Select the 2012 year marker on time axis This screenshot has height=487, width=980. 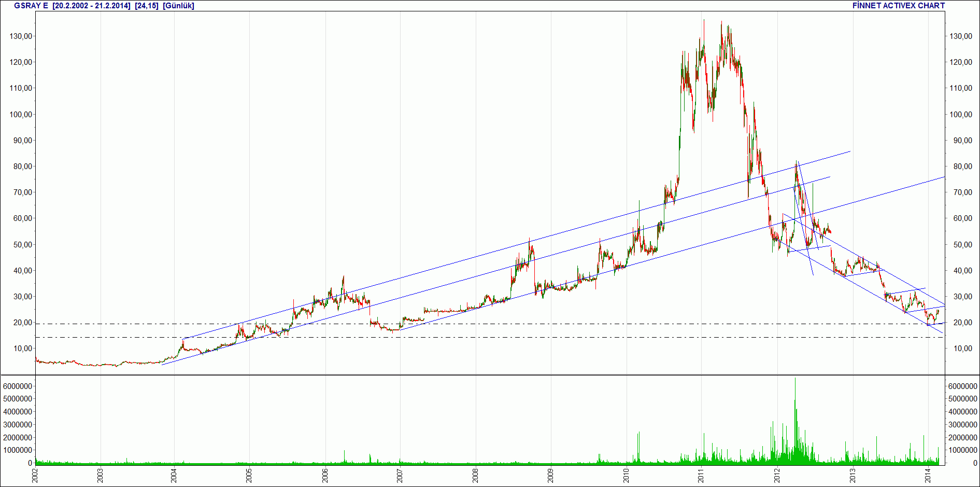pos(777,476)
